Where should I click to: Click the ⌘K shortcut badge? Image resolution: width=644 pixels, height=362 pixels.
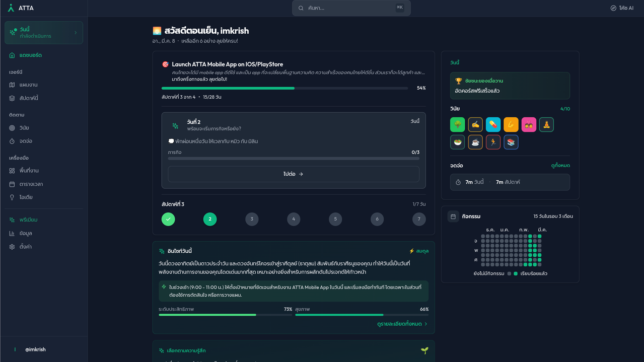click(400, 8)
